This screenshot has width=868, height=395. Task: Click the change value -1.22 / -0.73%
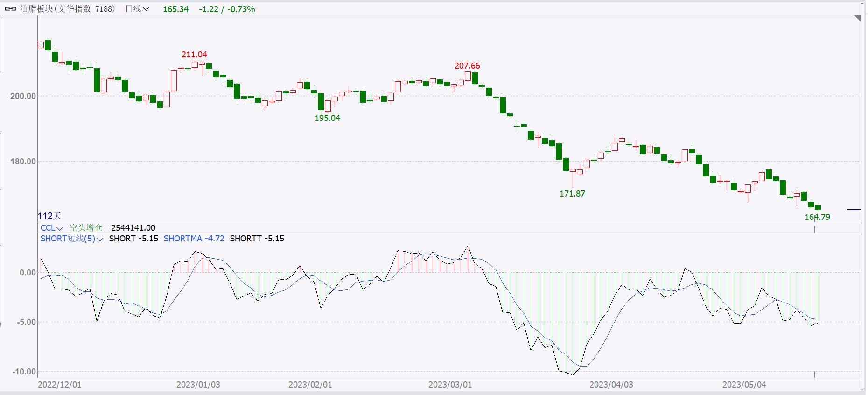(x=227, y=9)
